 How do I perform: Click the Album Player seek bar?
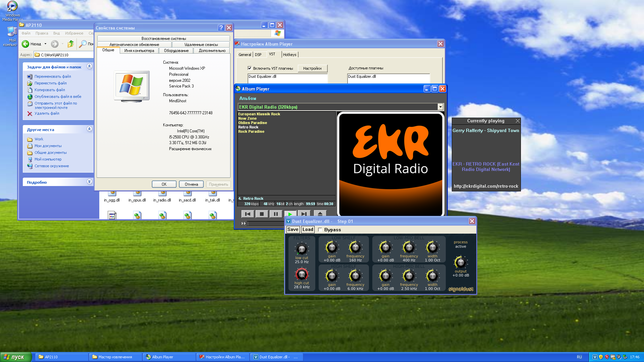click(266, 224)
